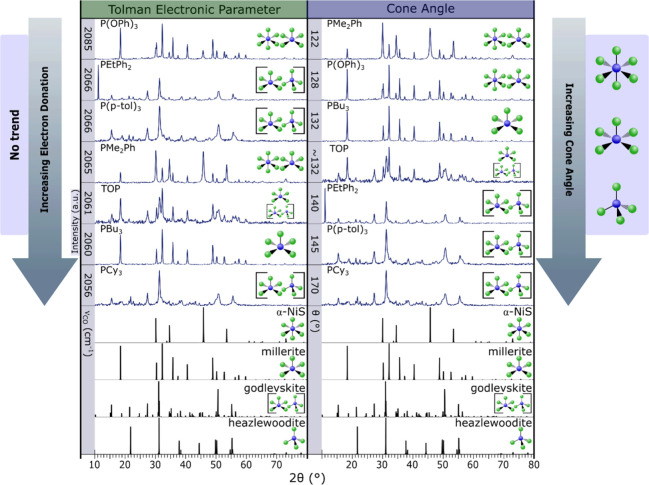Click bracketed structure icon in Cone Angle P(p-tol)3 row

(x=507, y=244)
